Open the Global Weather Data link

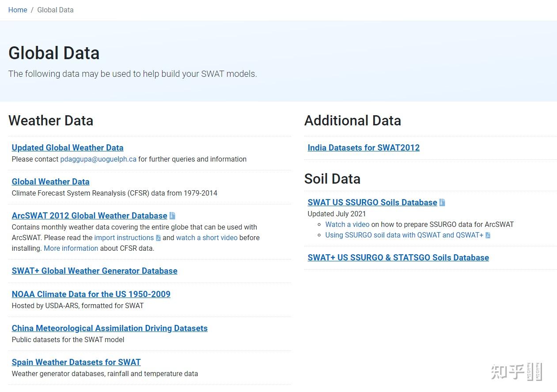(x=50, y=181)
